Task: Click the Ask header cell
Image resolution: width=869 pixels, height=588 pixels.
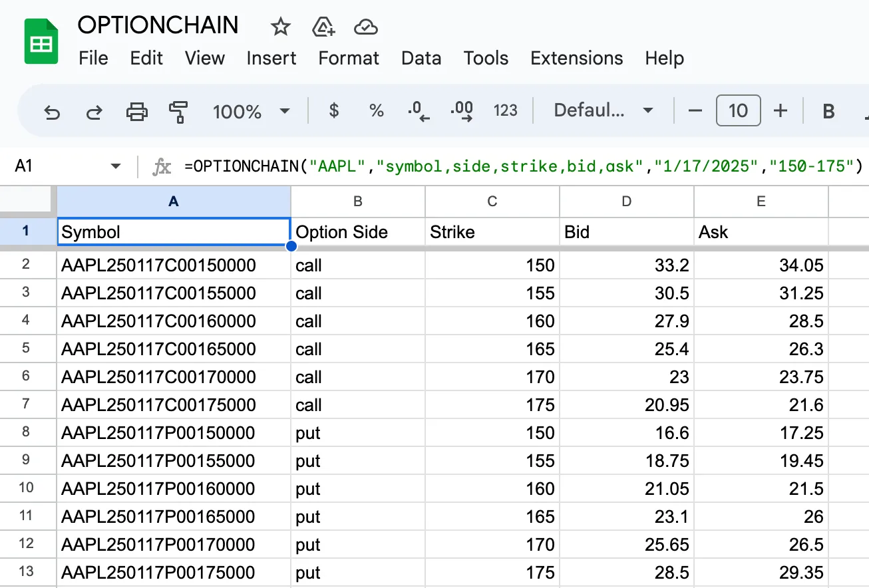Action: point(761,232)
